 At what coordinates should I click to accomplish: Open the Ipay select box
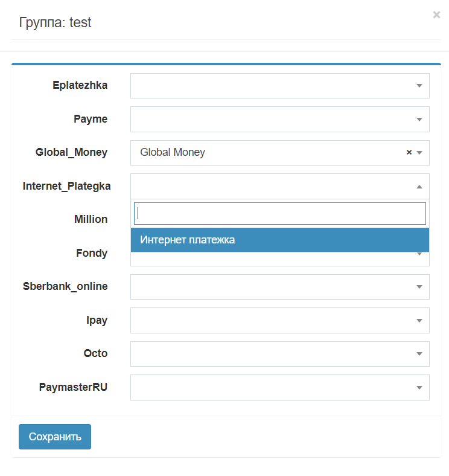point(272,320)
